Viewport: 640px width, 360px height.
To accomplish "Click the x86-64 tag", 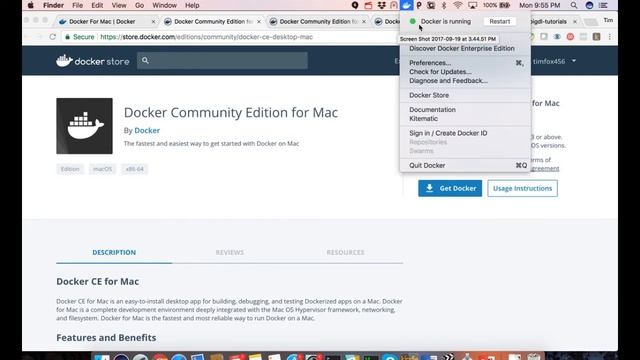I will point(134,169).
